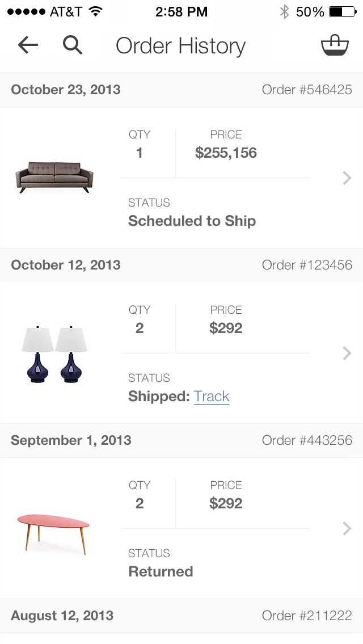Expand lamp order details chevron

347,353
